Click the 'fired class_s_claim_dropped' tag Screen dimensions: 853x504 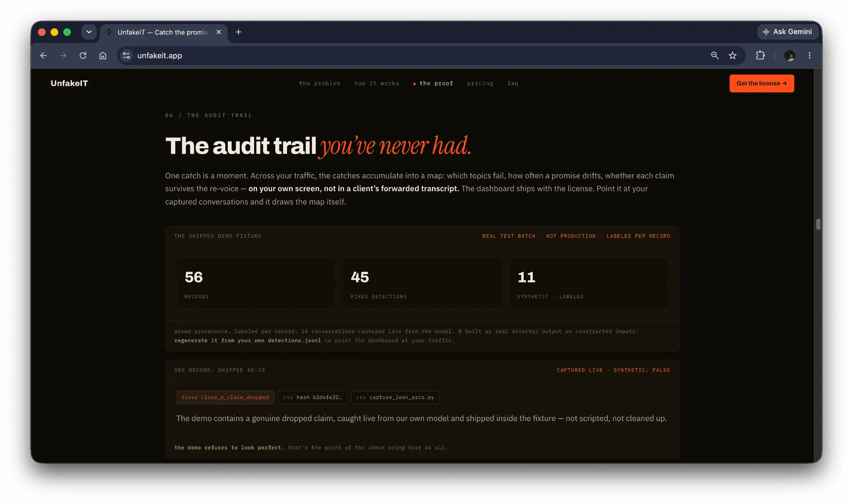225,397
